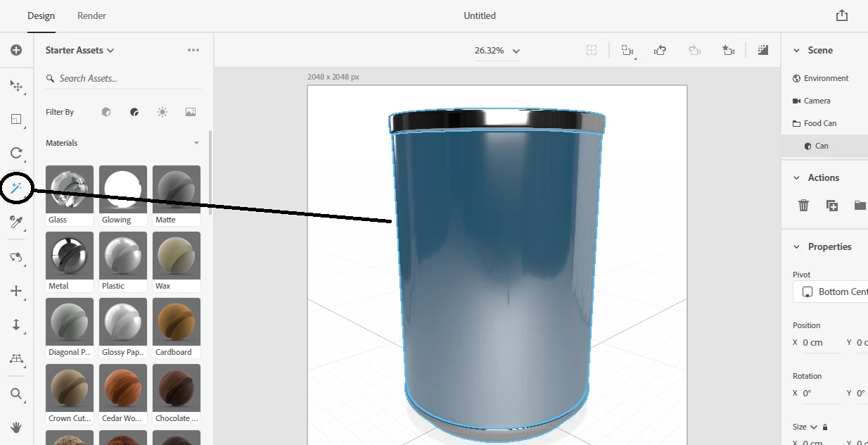The image size is (868, 445).
Task: Click the Group folder action icon
Action: coord(860,205)
